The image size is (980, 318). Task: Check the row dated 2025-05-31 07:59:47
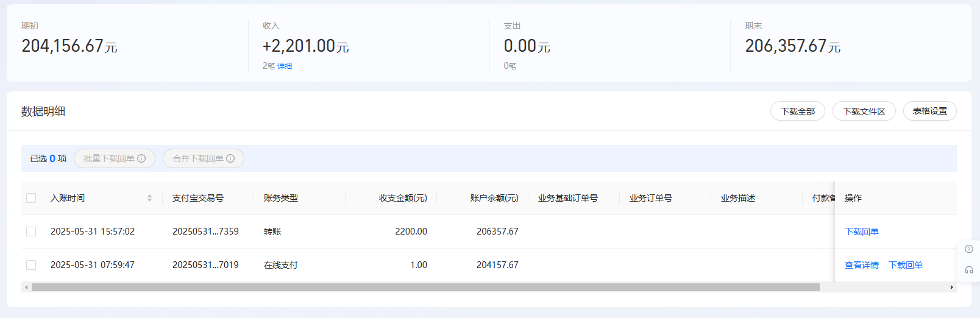pos(31,265)
